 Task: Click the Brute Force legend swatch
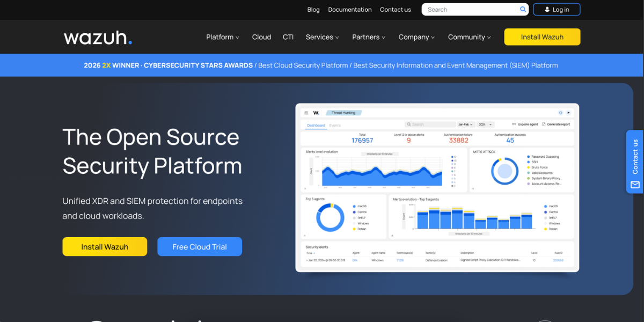[529, 167]
